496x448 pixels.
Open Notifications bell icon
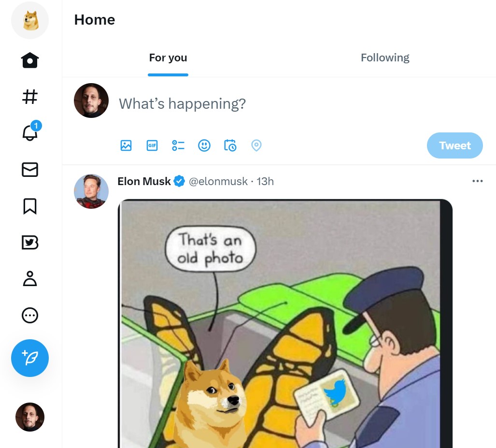click(x=30, y=133)
